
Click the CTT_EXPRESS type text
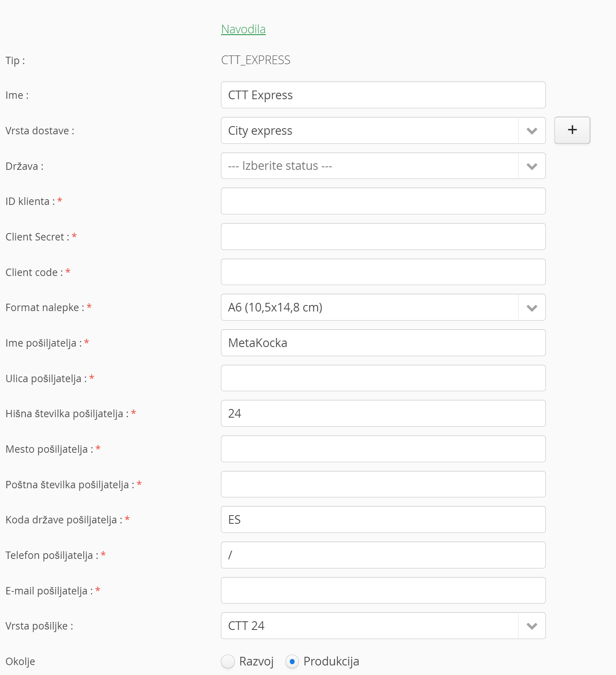pyautogui.click(x=256, y=60)
